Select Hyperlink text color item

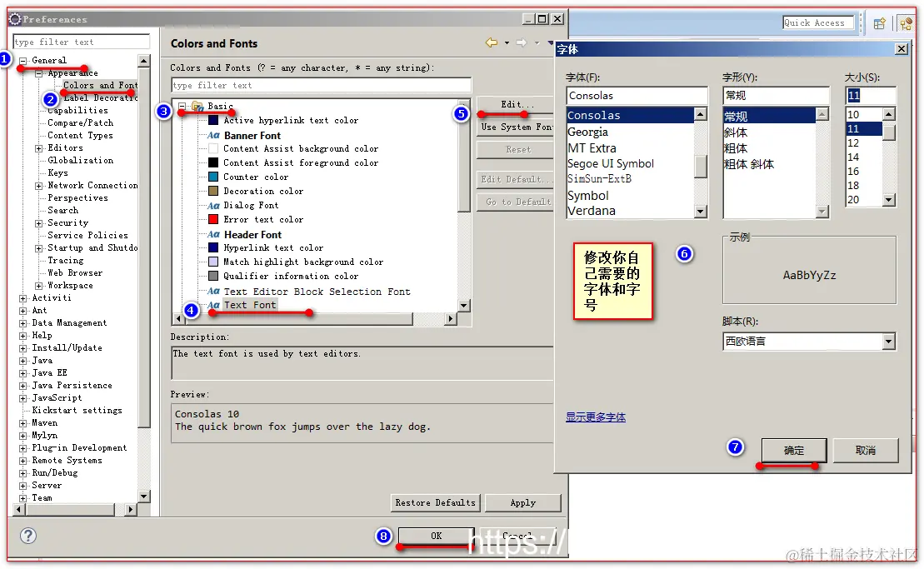[272, 247]
